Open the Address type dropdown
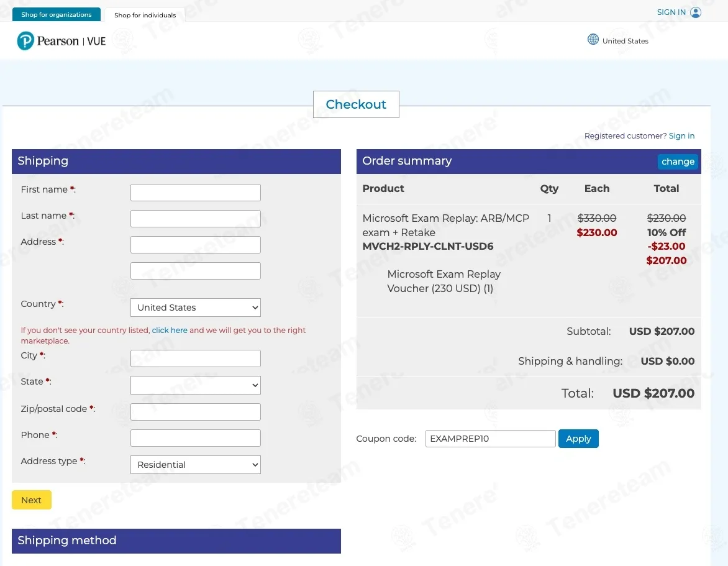Screen dimensions: 728x566 196,465
